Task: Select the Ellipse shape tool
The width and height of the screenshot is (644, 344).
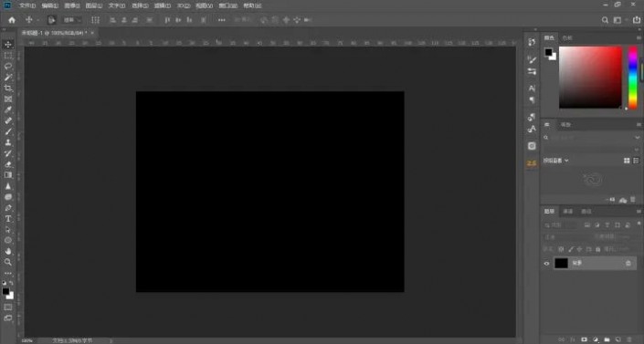Action: tap(8, 241)
